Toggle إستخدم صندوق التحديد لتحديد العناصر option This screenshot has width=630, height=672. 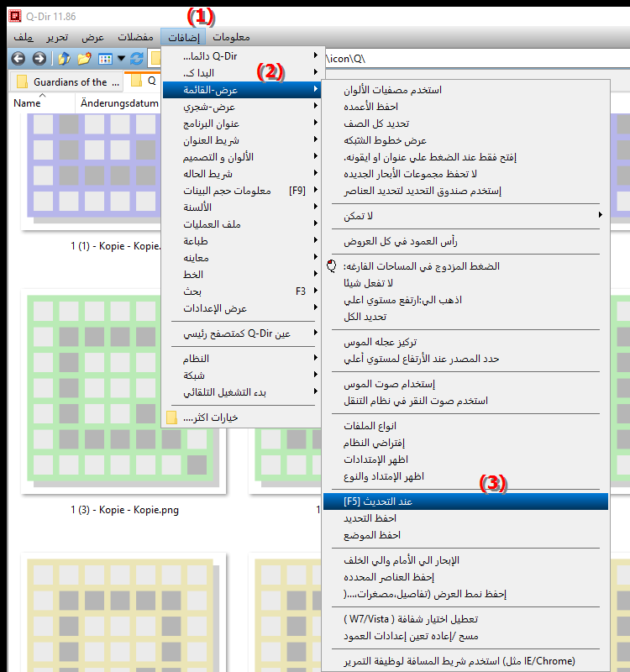465,191
